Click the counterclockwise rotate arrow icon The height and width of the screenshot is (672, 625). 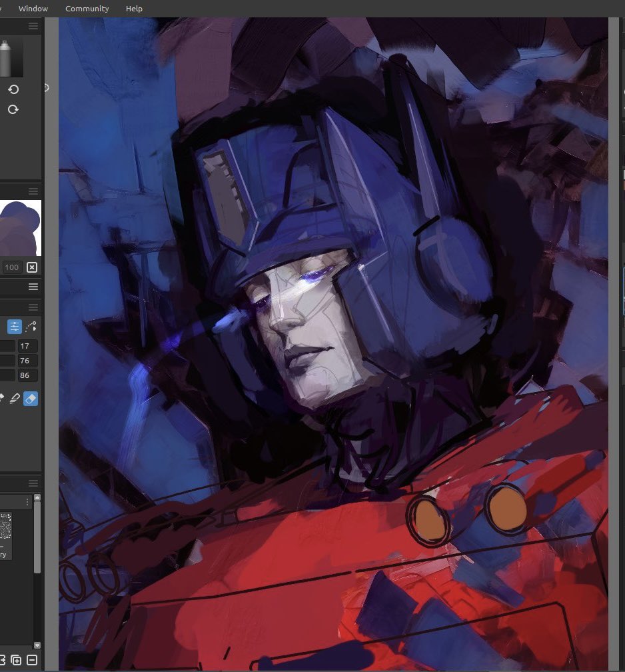(13, 89)
